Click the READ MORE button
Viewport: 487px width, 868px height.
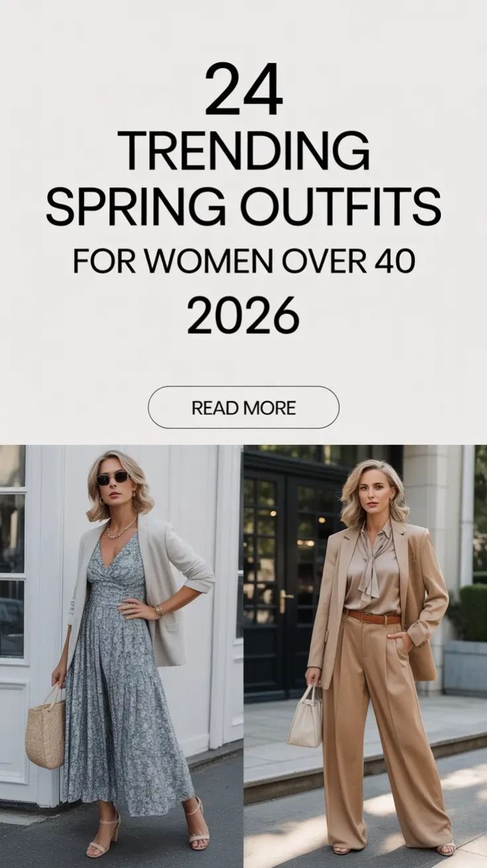[x=243, y=408]
